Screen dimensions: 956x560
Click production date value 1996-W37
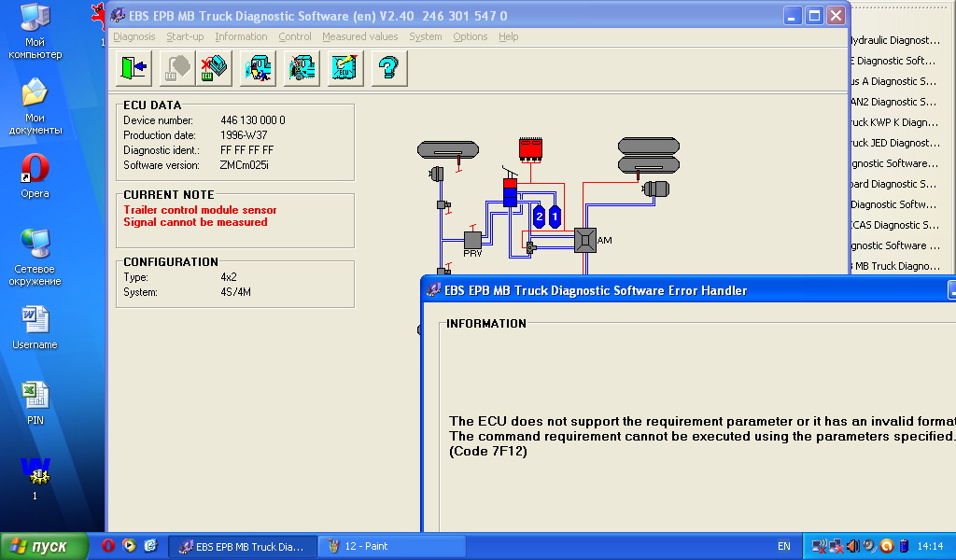[x=244, y=135]
